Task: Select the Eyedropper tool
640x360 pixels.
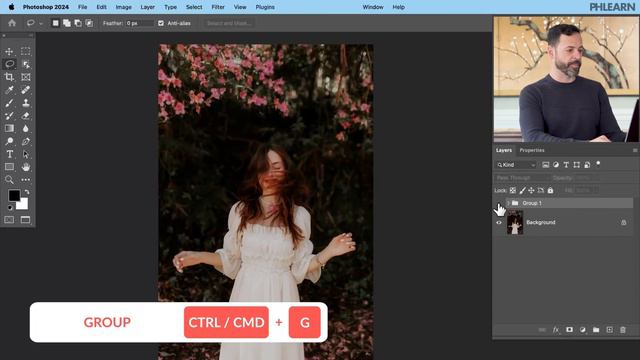Action: click(x=9, y=90)
